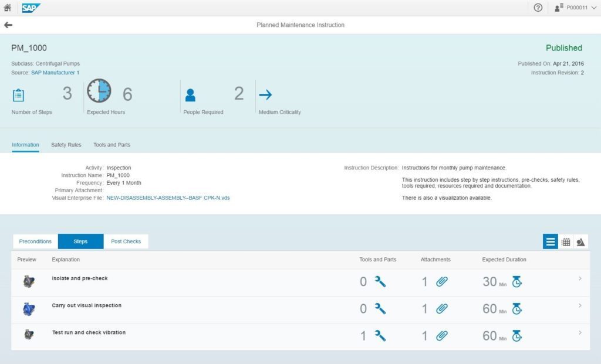Open the help question mark icon

538,8
